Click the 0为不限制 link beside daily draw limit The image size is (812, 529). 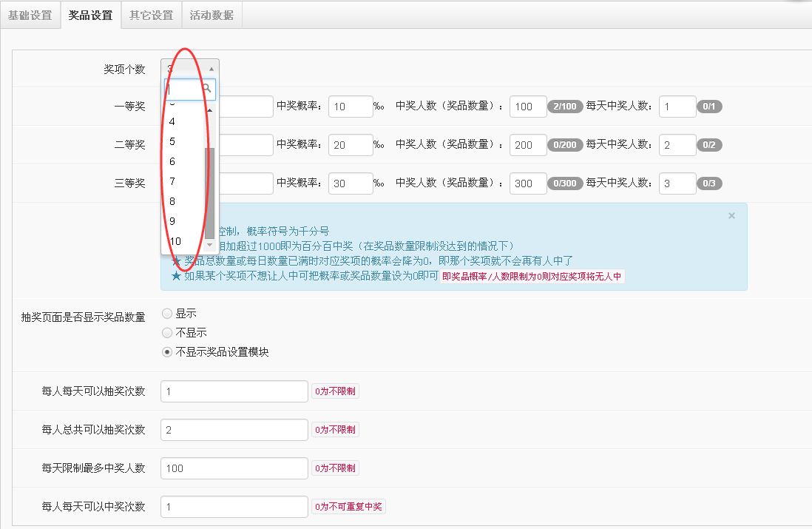click(334, 391)
